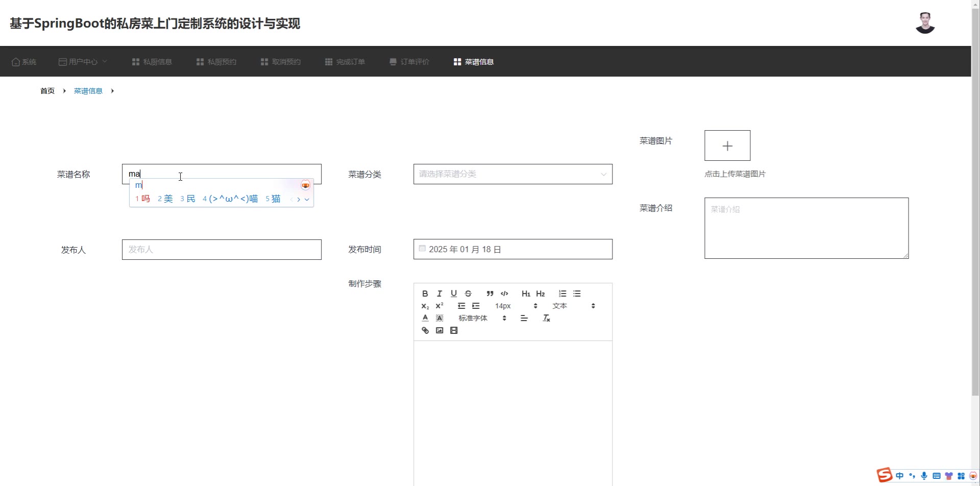
Task: Insert a code block in the editor
Action: (504, 294)
